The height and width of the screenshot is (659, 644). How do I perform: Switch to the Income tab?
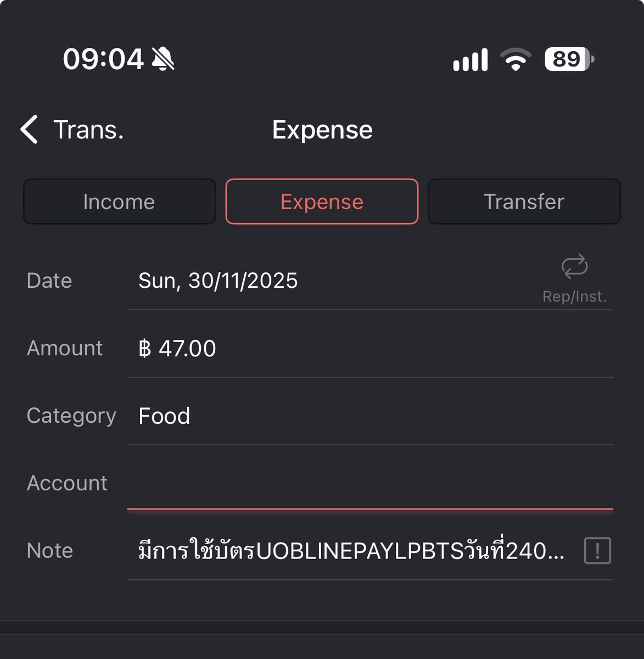point(119,202)
